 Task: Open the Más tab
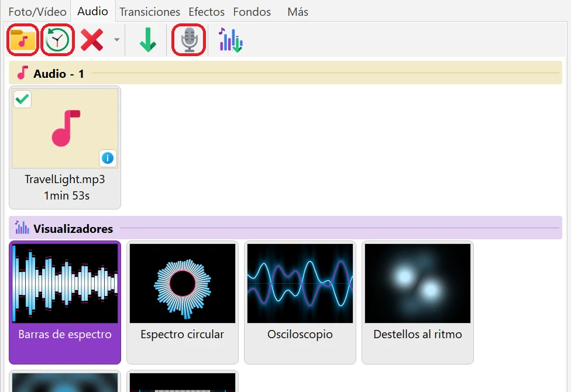tap(298, 12)
